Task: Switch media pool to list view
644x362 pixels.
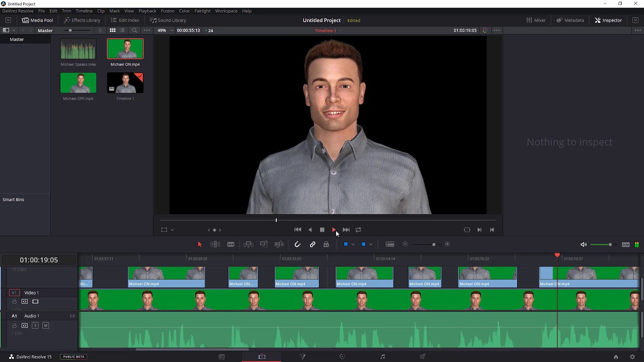Action: point(122,30)
